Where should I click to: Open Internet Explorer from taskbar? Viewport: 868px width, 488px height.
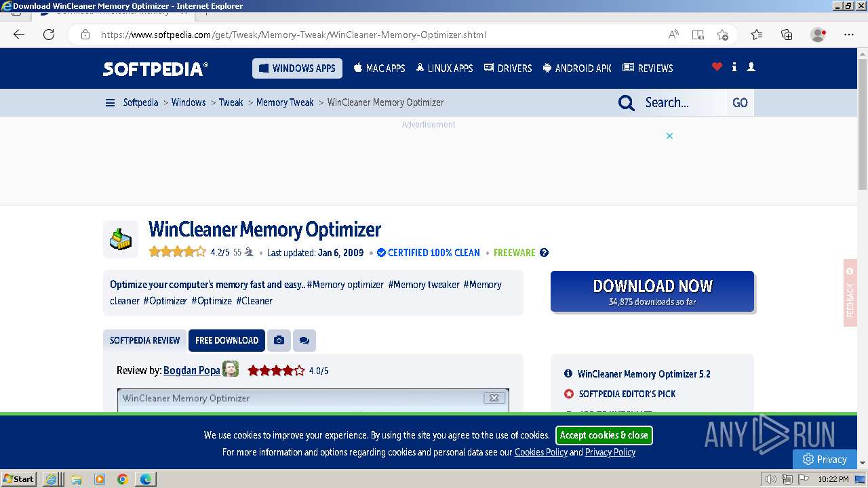click(x=52, y=479)
